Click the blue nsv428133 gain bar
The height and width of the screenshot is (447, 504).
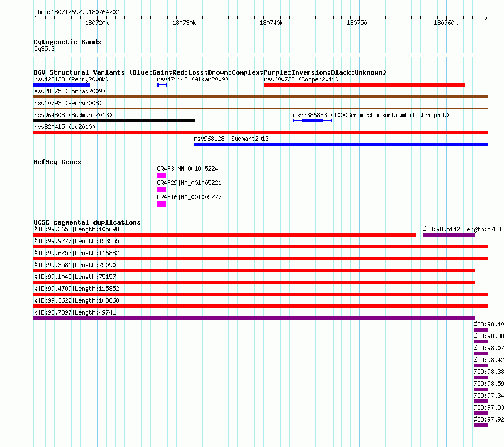tap(62, 85)
